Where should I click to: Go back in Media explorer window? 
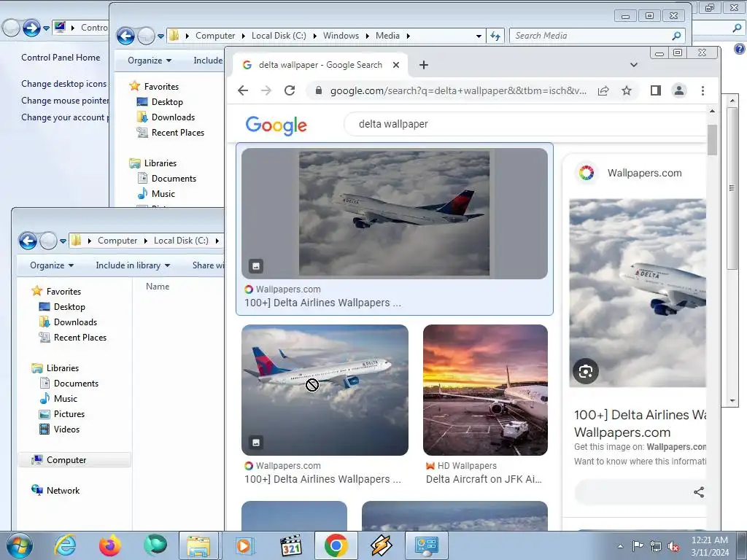point(125,36)
